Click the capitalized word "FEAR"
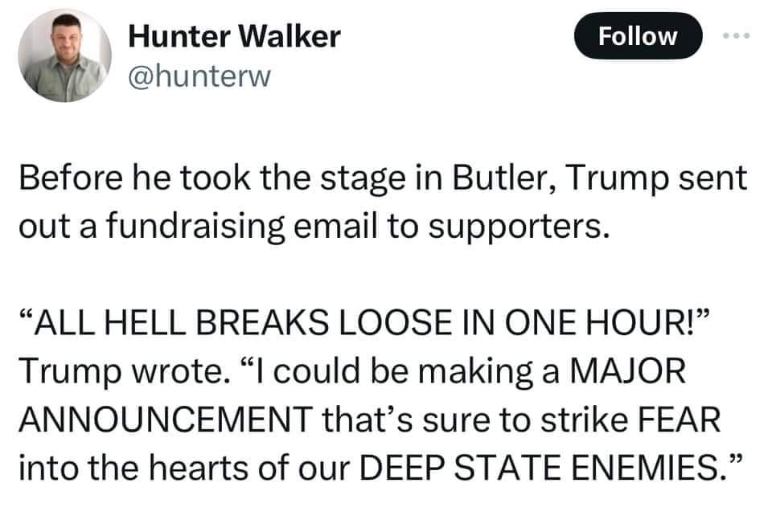772x532 pixels. (x=679, y=419)
